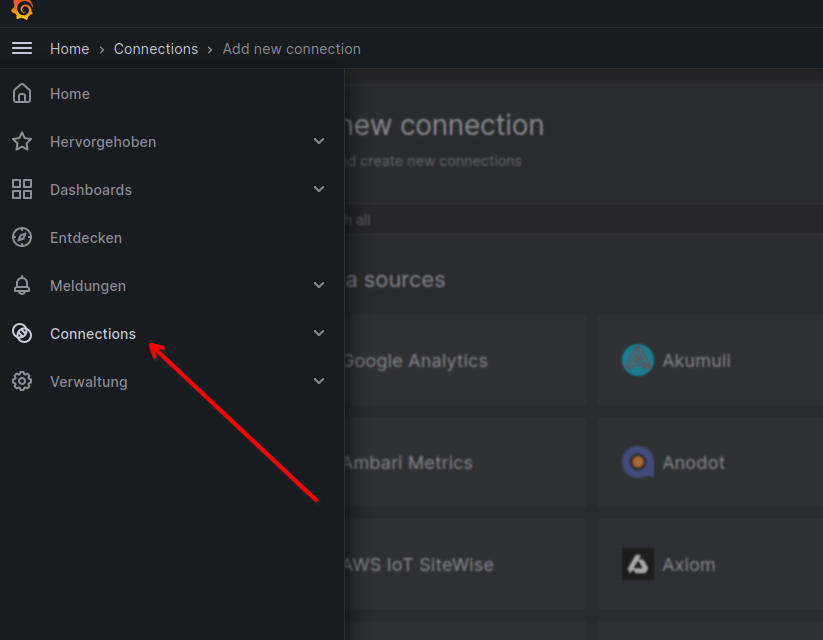Screen dimensions: 823x640
Task: Expand the Connections section chevron
Action: 319,334
